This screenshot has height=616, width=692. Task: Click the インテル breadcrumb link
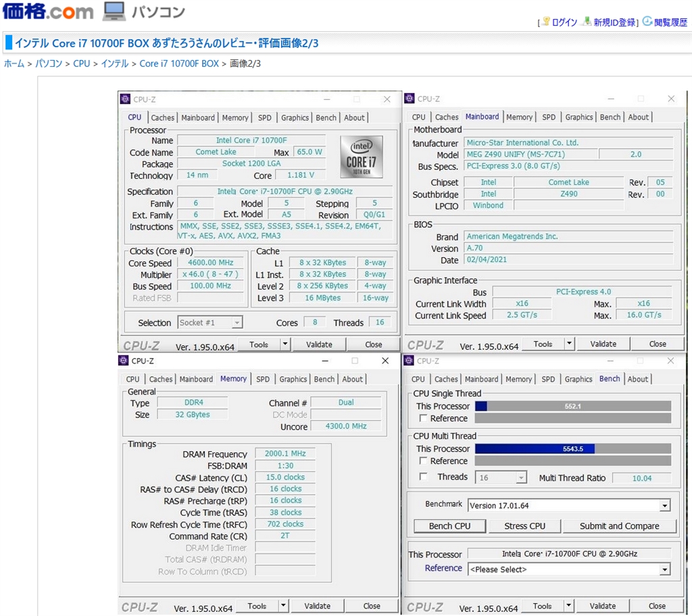(x=115, y=63)
